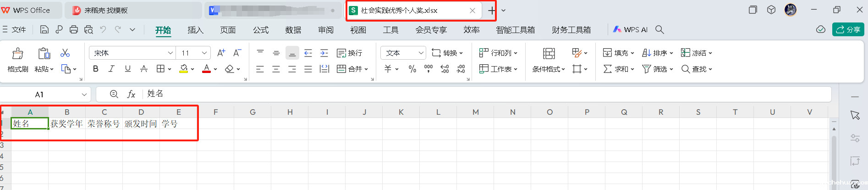Open the Worksheet (工作表) dropdown

tap(498, 69)
